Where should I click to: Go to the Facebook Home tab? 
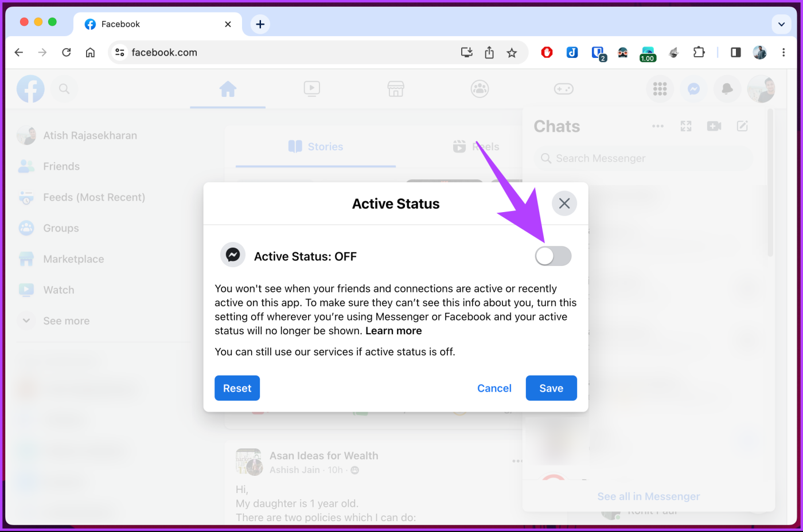[x=228, y=89]
